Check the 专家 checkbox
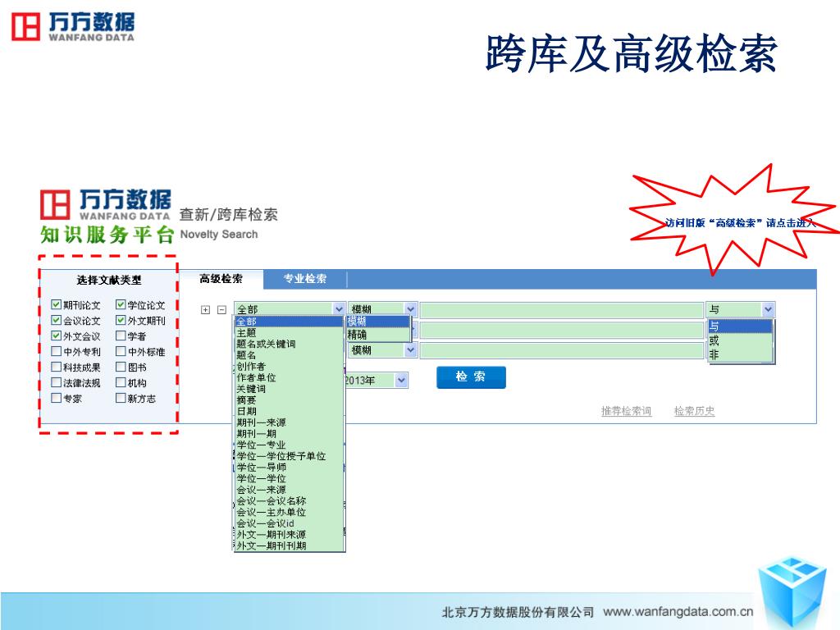840x630 pixels. pyautogui.click(x=56, y=398)
